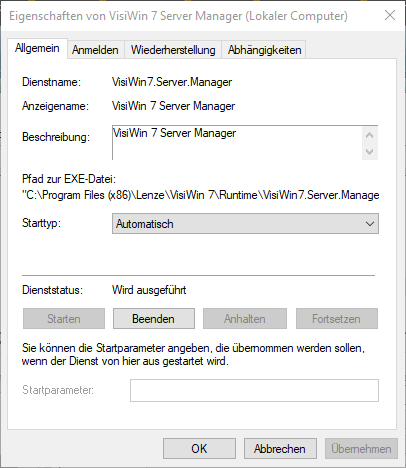This screenshot has height=468, width=406.
Task: Cancel the dialog with Abbrechen
Action: pyautogui.click(x=280, y=449)
